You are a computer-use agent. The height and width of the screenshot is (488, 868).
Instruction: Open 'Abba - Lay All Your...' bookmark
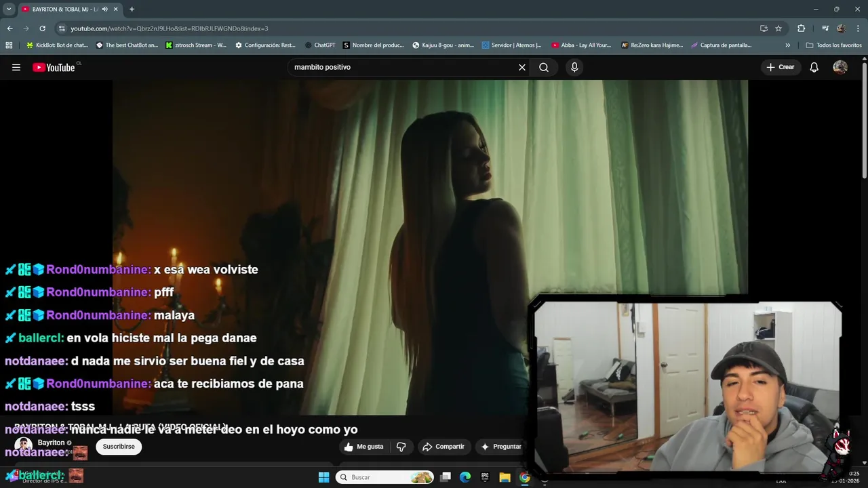581,45
